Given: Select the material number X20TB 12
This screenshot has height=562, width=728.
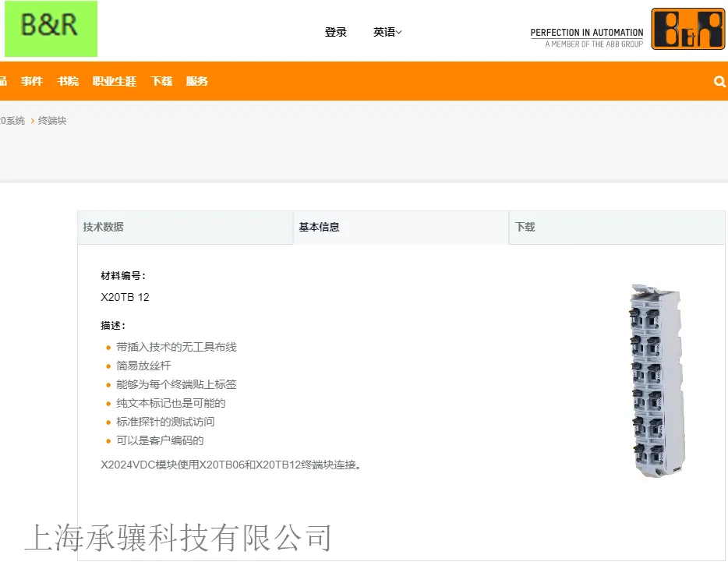Looking at the screenshot, I should tap(125, 297).
